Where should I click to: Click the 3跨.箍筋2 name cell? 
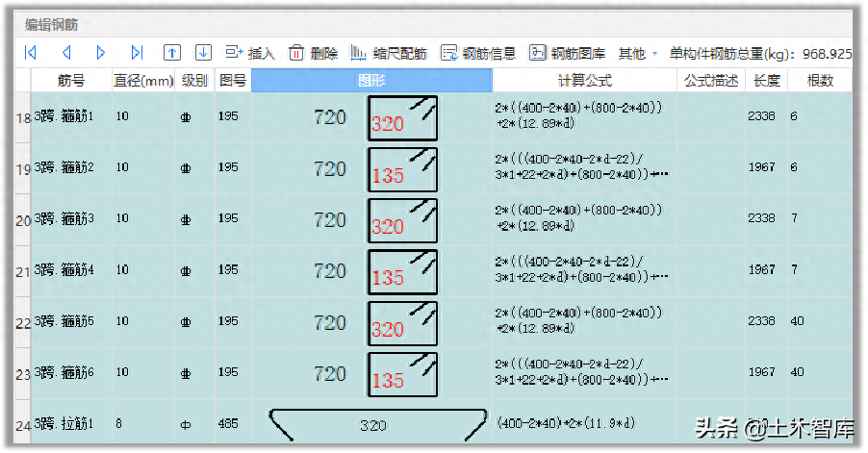[71, 167]
